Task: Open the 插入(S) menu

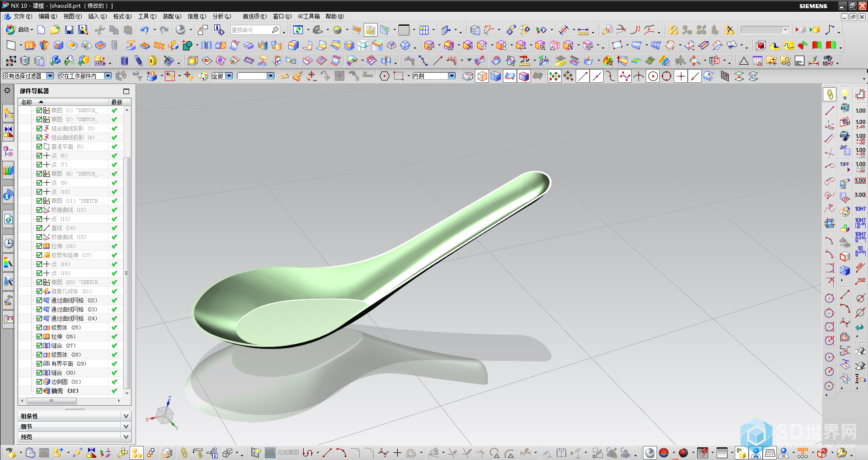Action: (x=97, y=16)
